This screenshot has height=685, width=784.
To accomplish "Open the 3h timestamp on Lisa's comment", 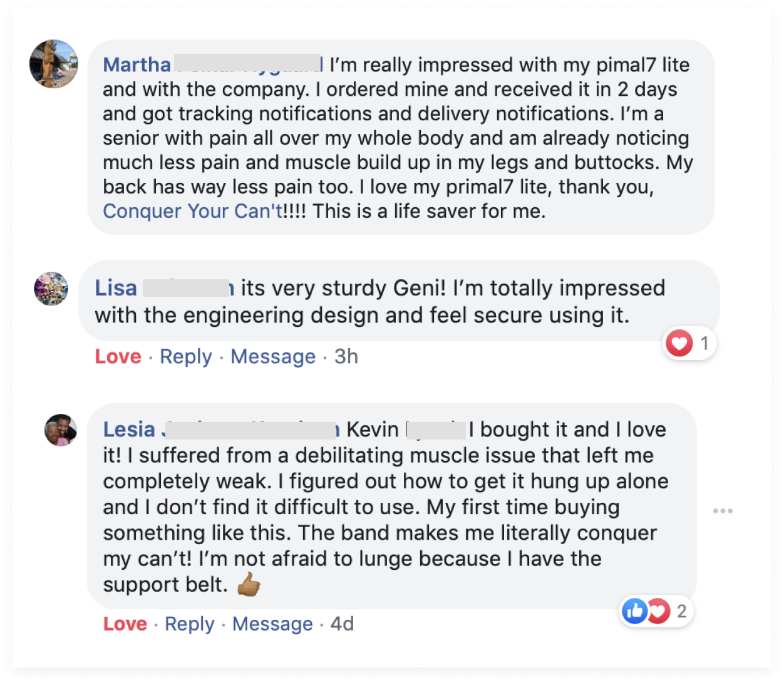I will click(x=346, y=356).
